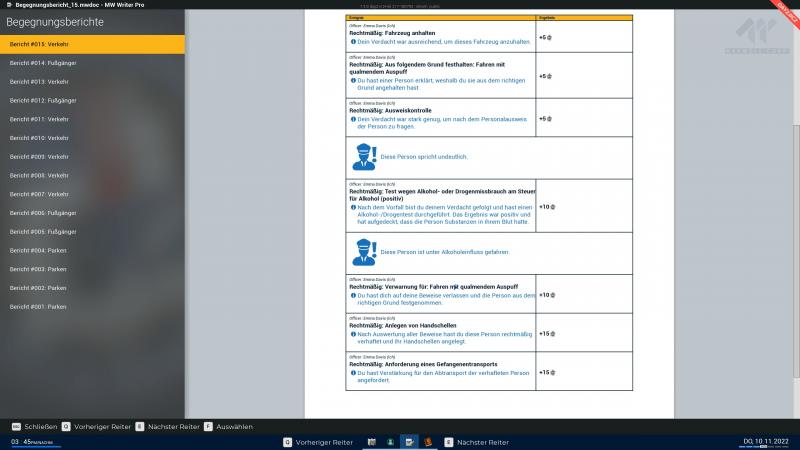Open the orange handbook icon in the taskbar
This screenshot has height=450, width=800.
(x=428, y=442)
